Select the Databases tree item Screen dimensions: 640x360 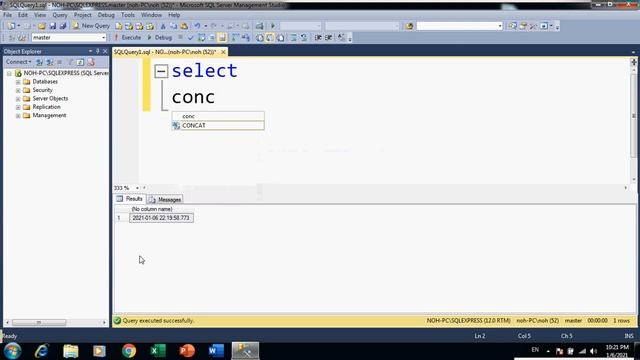[x=45, y=82]
